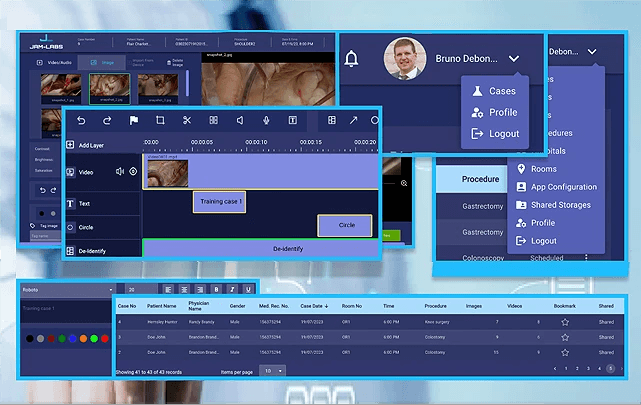Click Bruno Debon's profile photo
The width and height of the screenshot is (641, 405).
(405, 59)
